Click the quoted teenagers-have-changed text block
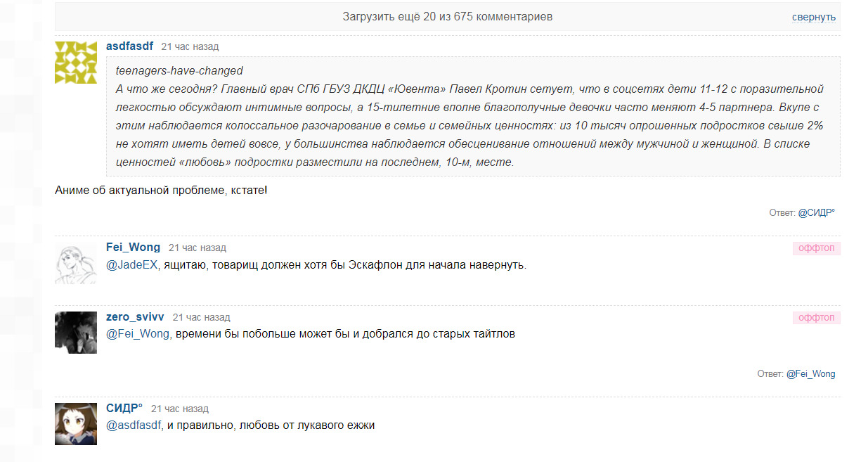Viewport: 868px width, 462px height. [x=472, y=116]
